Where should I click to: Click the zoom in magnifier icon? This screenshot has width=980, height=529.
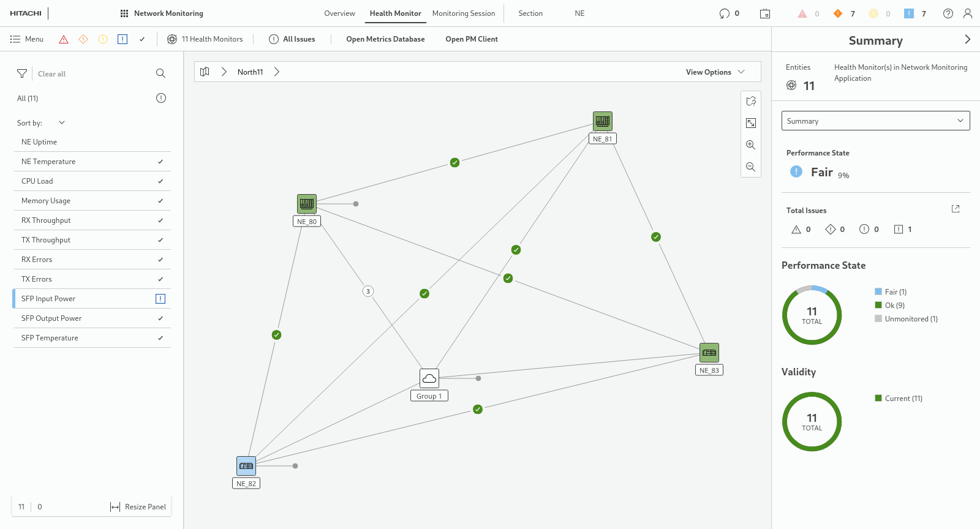(750, 145)
